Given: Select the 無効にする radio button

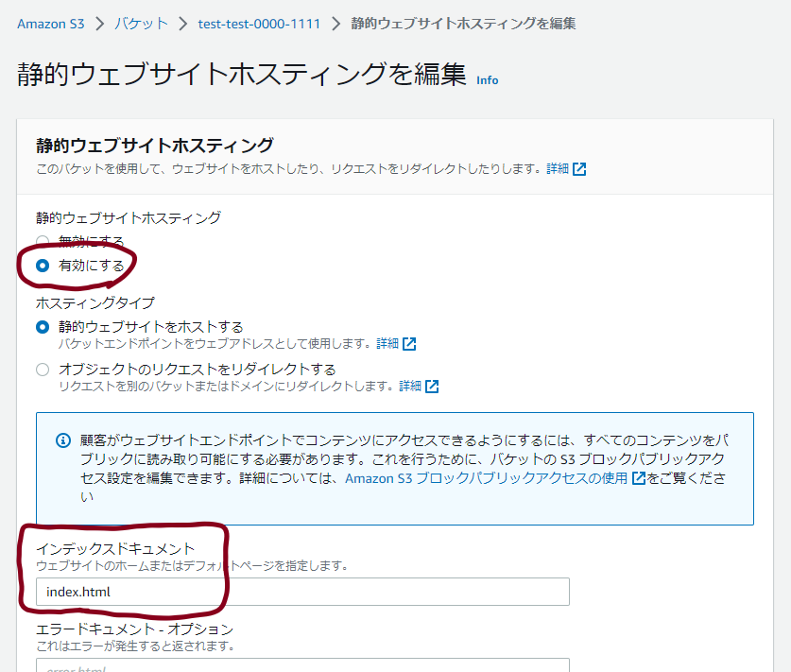Looking at the screenshot, I should coord(43,241).
